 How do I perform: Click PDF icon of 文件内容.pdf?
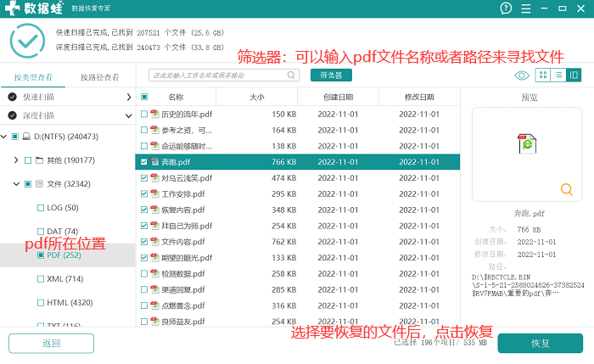click(154, 241)
